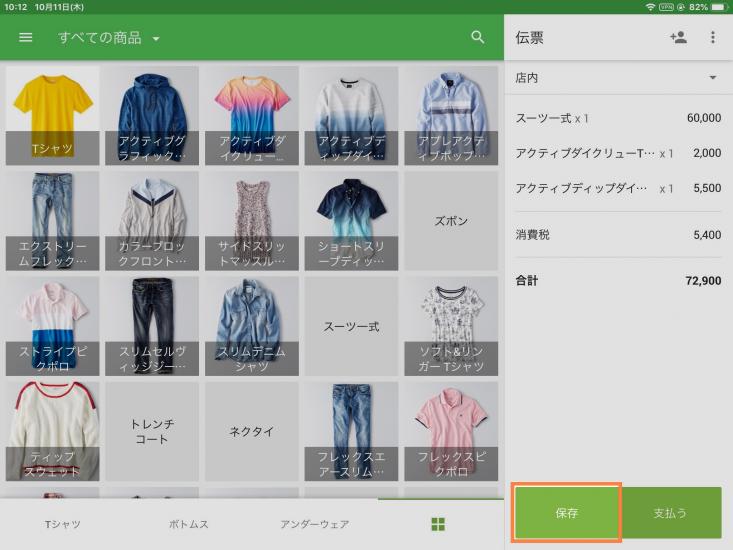Select the スリムデニムシャツ product tile

click(x=252, y=326)
